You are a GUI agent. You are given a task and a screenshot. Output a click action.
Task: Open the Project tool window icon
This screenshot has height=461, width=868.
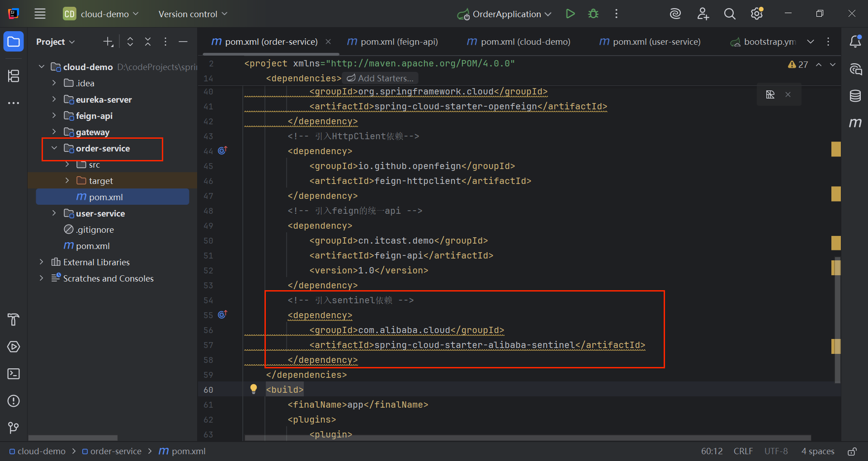pos(14,42)
